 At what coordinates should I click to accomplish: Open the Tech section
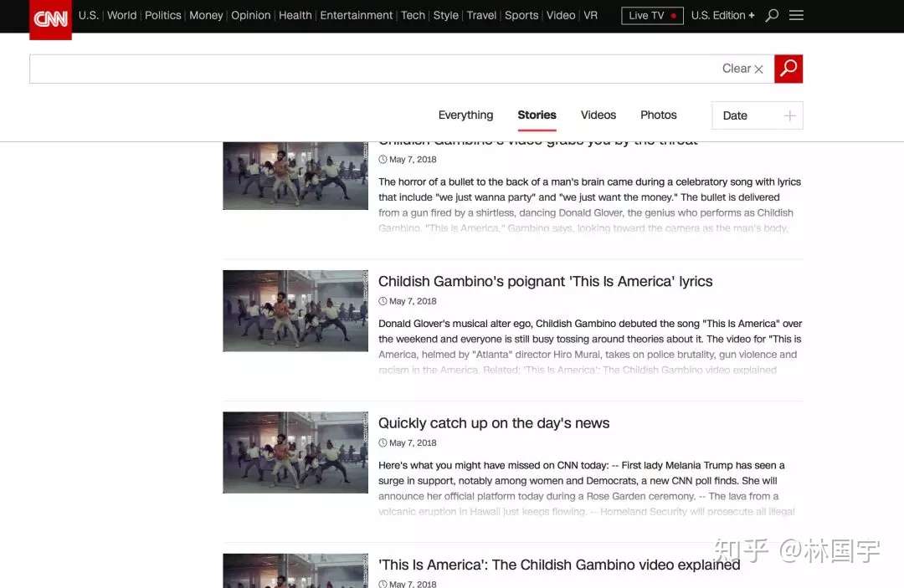pos(413,16)
